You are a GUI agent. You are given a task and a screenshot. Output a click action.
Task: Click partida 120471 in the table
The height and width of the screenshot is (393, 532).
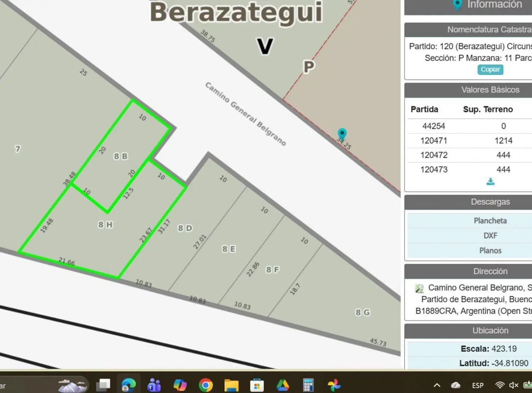(x=433, y=140)
